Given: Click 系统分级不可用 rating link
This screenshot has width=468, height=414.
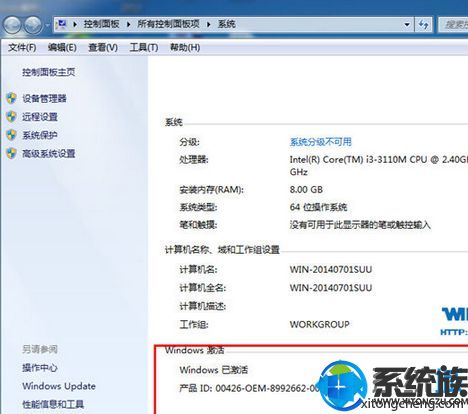Looking at the screenshot, I should [x=321, y=142].
